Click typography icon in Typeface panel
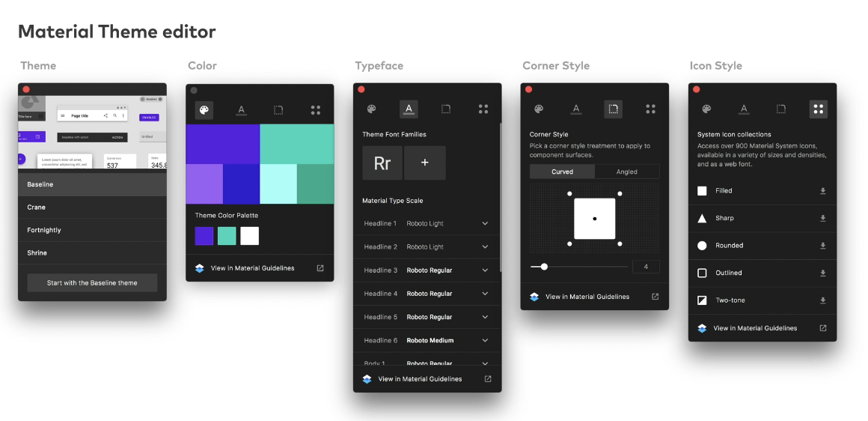 [409, 109]
